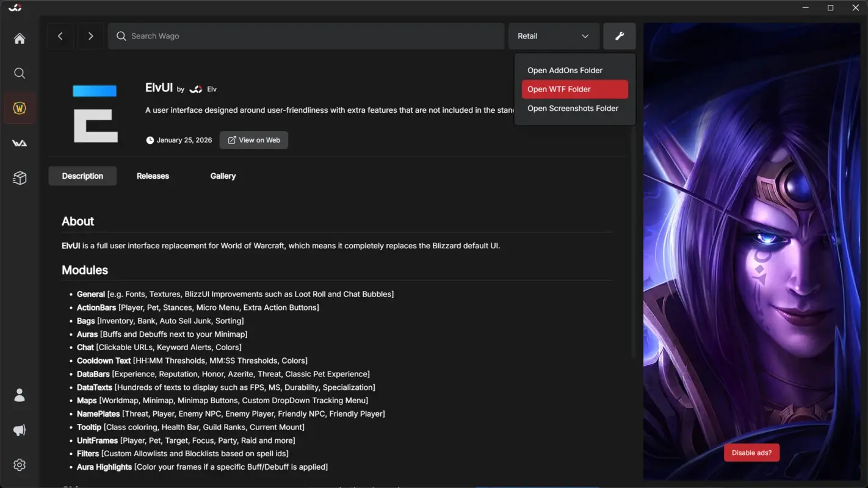
Task: Open the user account icon
Action: [19, 395]
